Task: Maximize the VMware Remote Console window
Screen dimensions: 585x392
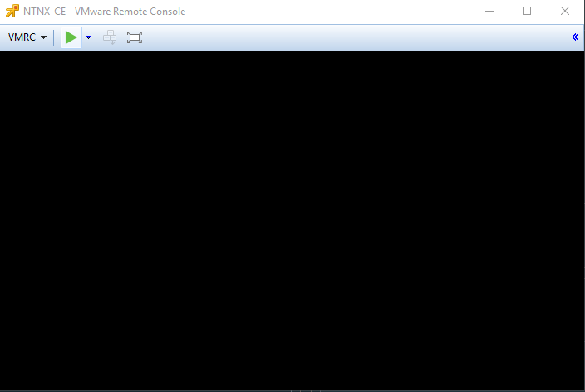Action: (527, 12)
